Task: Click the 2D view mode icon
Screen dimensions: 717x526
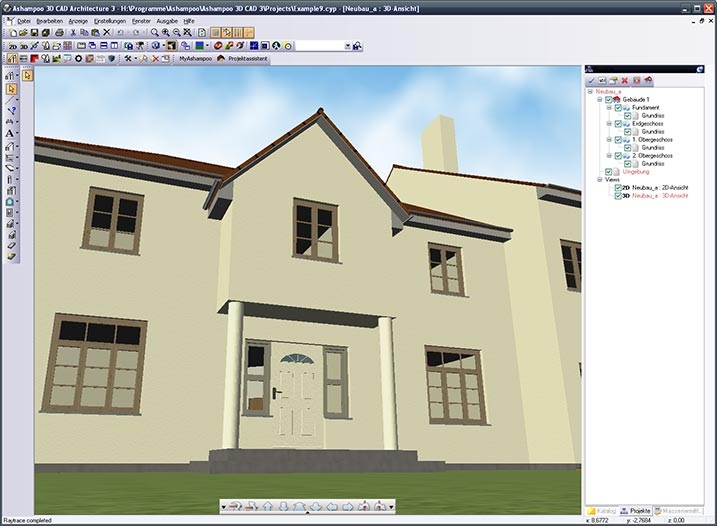Action: click(x=11, y=46)
